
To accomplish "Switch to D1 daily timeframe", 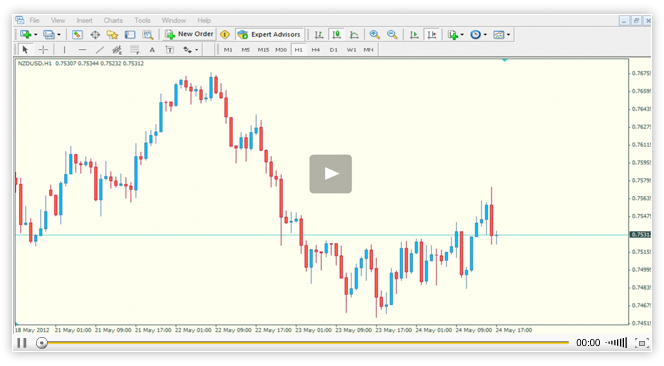I will 334,50.
